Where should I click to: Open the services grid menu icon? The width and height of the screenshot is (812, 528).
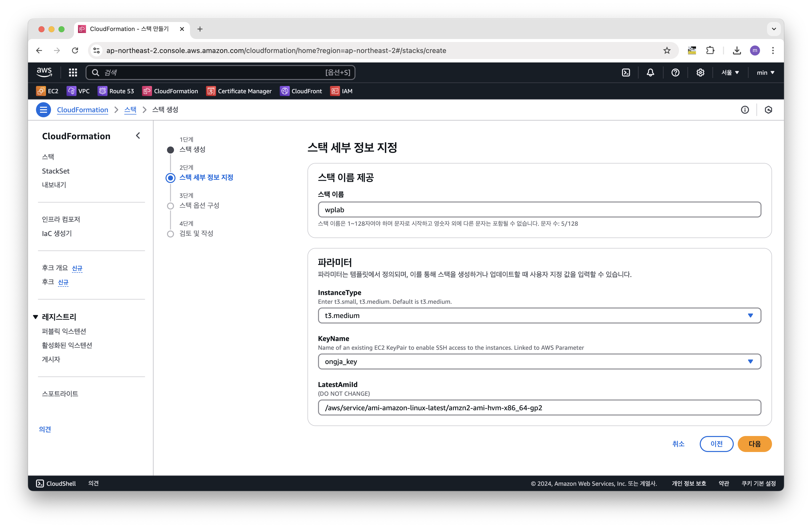(73, 72)
